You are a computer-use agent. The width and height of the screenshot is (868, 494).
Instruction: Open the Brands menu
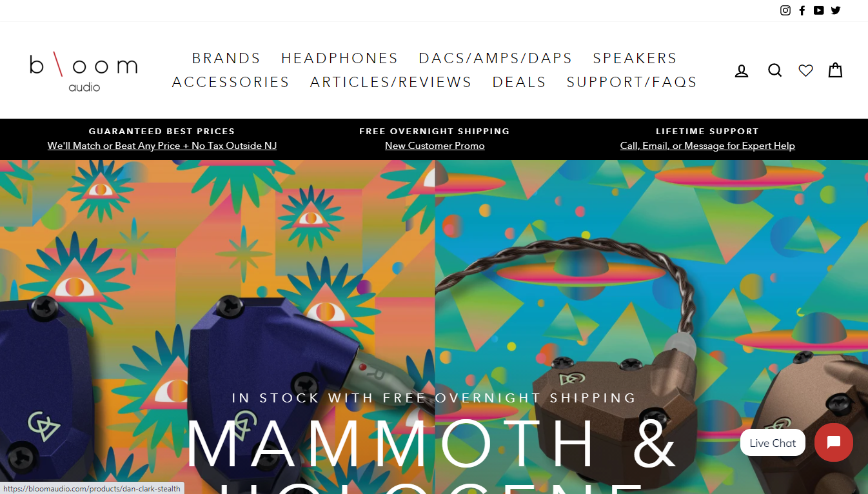(x=226, y=58)
